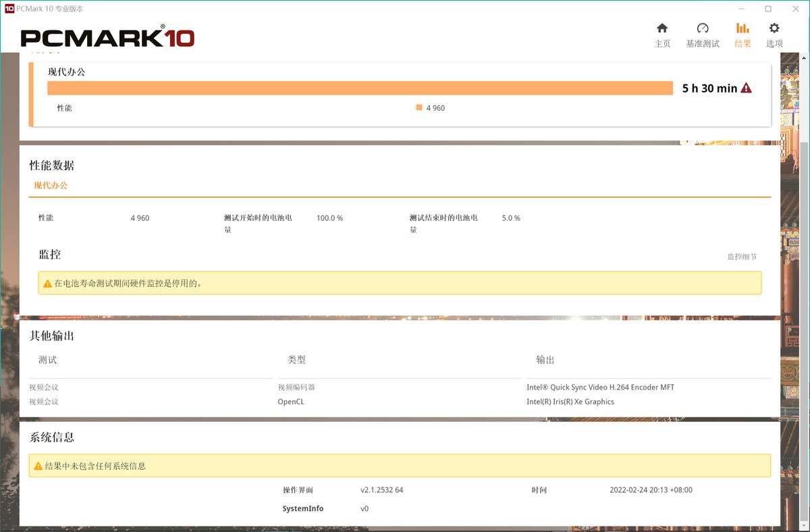Click warning icon in system info banner
This screenshot has height=532, width=810.
[36, 465]
